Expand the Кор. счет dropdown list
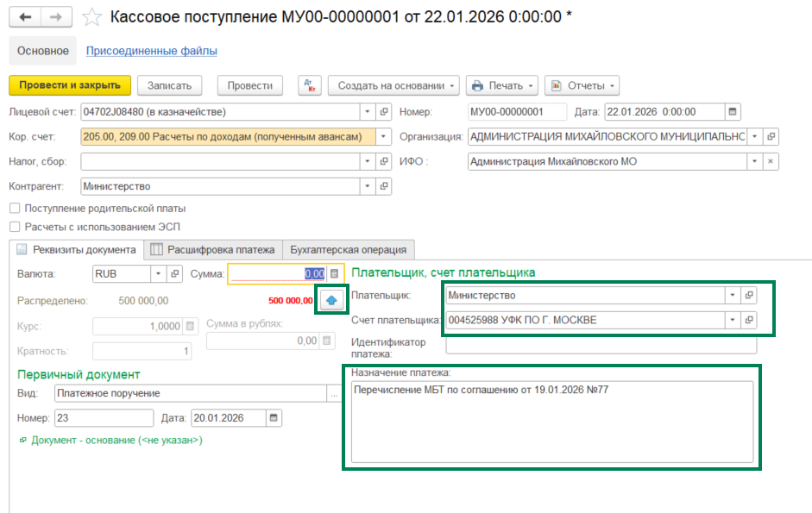Image resolution: width=812 pixels, height=513 pixels. 383,137
